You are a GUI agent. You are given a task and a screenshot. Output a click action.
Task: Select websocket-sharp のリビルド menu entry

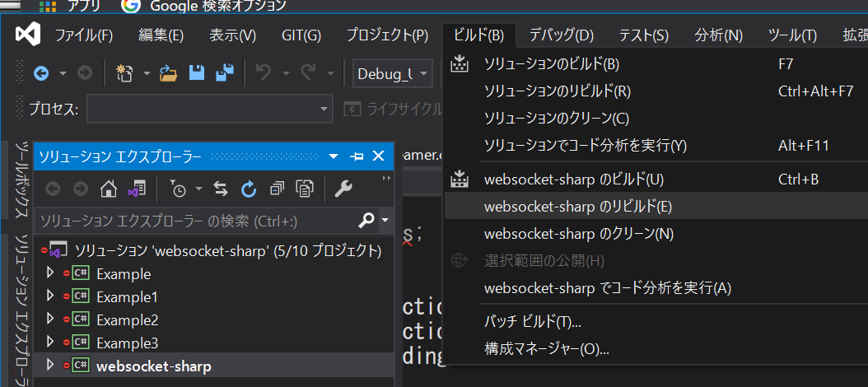click(x=578, y=206)
